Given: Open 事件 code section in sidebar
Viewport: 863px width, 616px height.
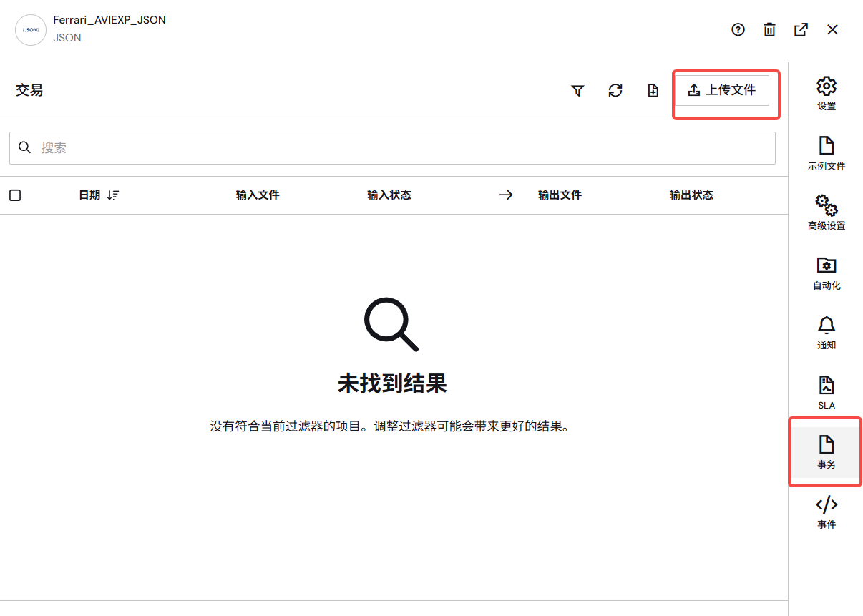Looking at the screenshot, I should pyautogui.click(x=827, y=512).
